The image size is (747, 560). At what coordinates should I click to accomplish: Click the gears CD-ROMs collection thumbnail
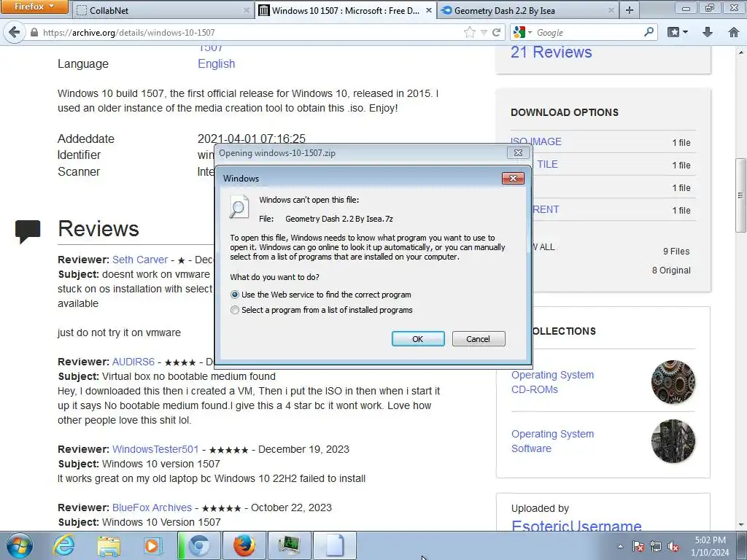673,382
